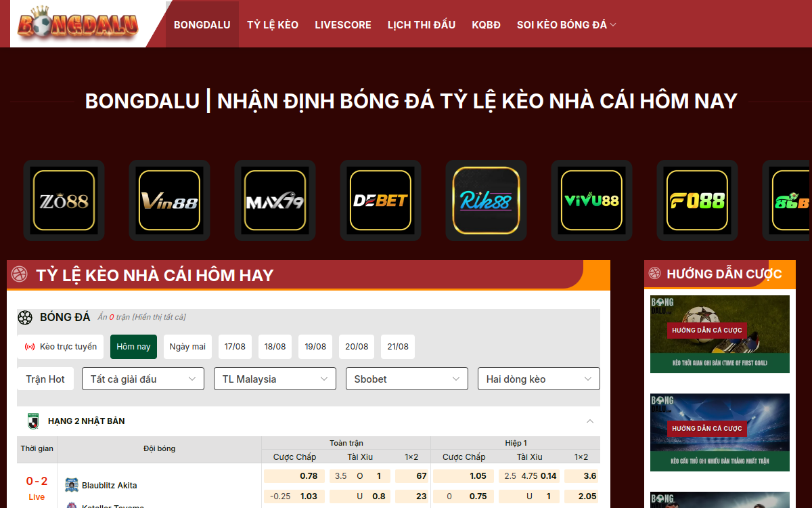Viewport: 812px width, 508px height.
Task: Click the Hạng 2 Nhật Bản league logo
Action: point(32,421)
